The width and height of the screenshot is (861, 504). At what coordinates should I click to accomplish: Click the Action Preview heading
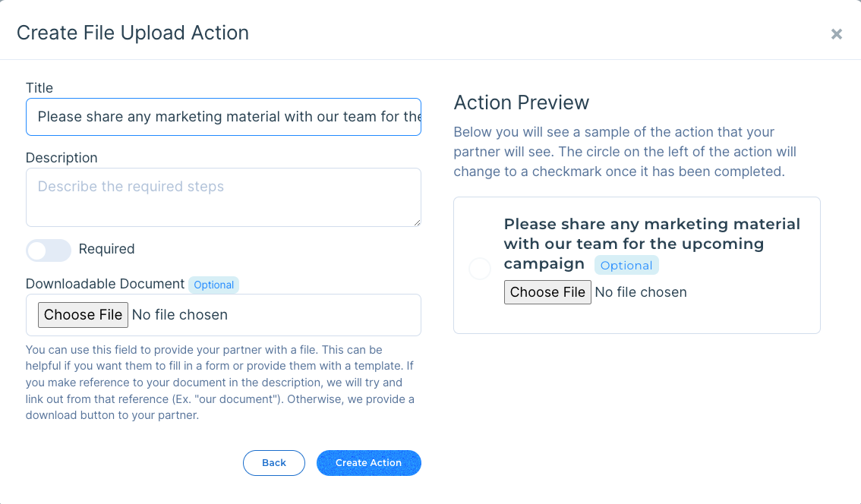[x=521, y=102]
